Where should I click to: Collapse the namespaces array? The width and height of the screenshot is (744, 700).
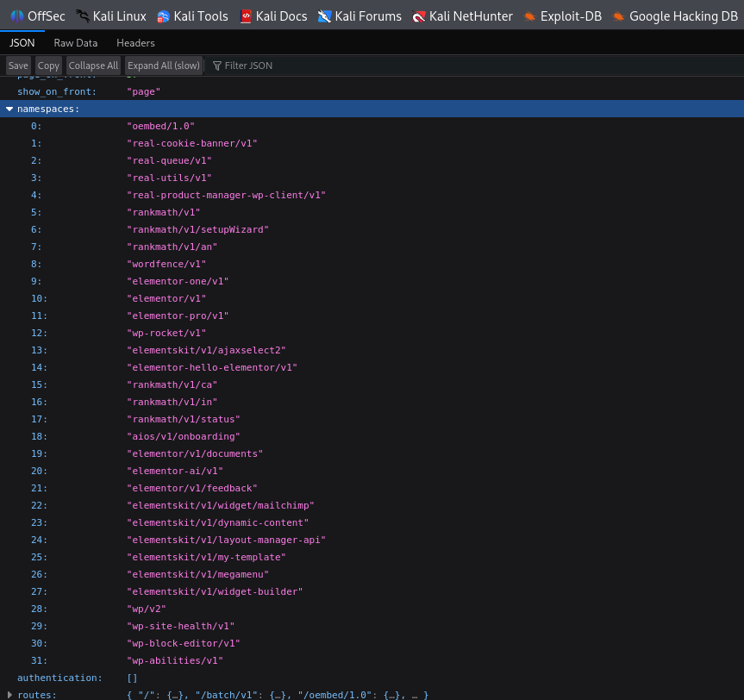point(9,109)
